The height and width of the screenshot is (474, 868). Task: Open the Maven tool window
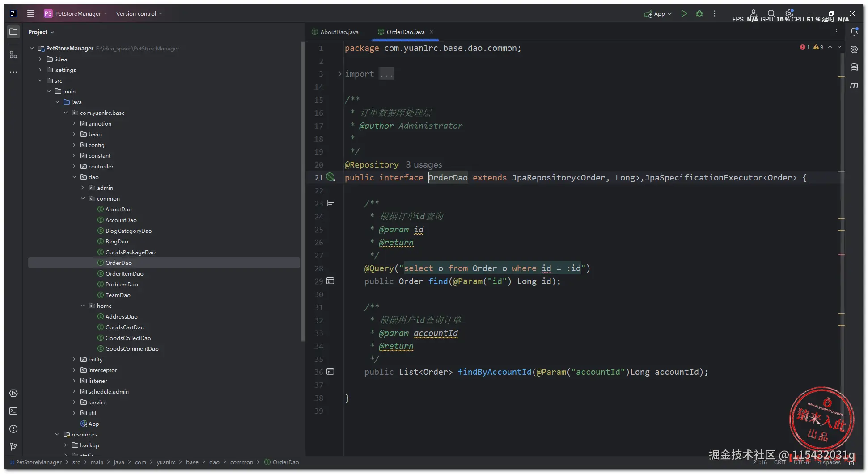854,85
